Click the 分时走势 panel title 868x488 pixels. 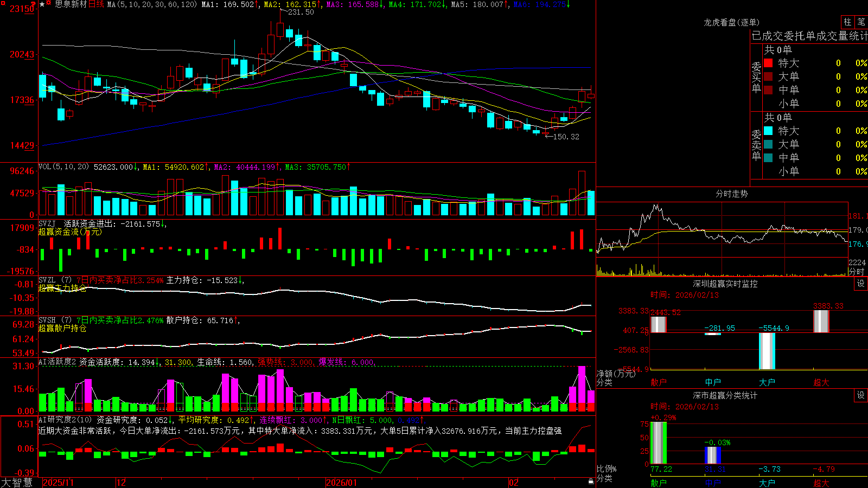click(731, 194)
